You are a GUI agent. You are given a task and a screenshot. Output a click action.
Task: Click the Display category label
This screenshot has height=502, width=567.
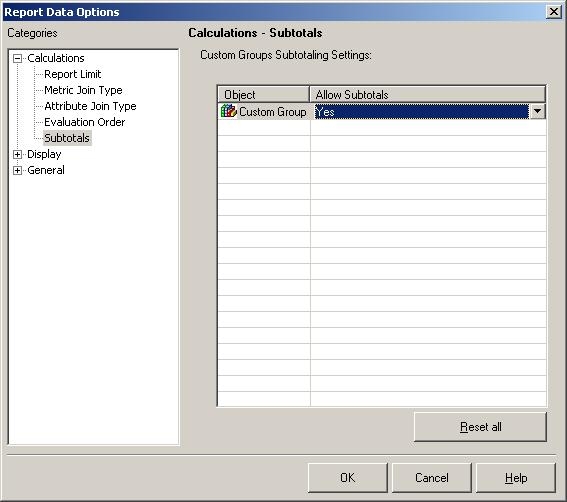click(x=44, y=154)
